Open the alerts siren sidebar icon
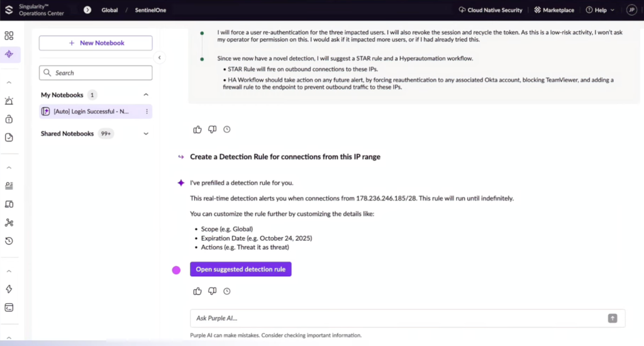644x346 pixels. tap(9, 101)
